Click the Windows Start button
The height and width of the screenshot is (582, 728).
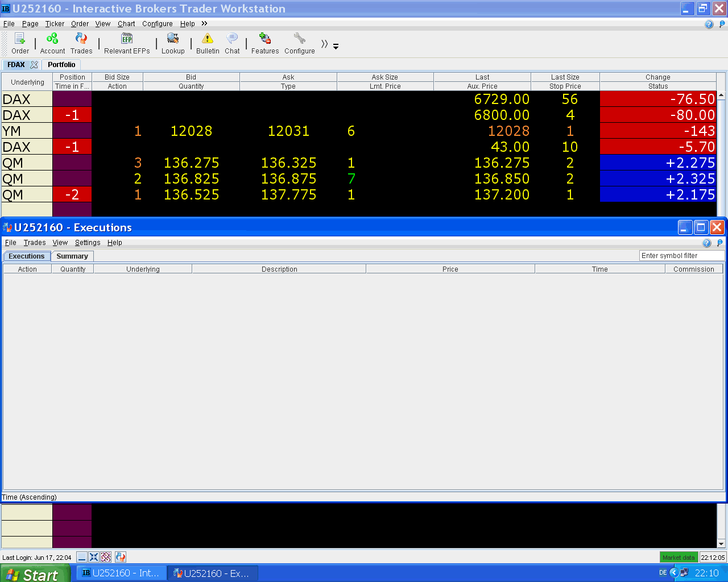click(35, 573)
